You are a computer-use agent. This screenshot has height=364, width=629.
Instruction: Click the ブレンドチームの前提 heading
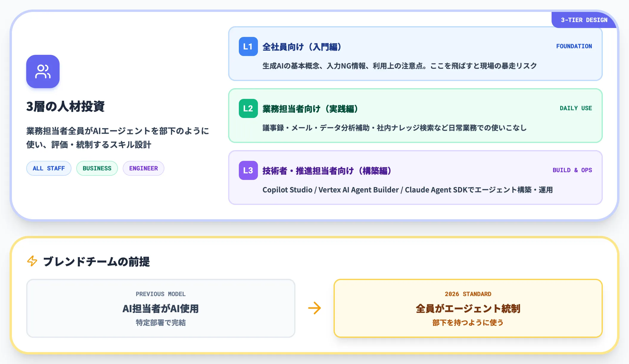[x=96, y=262]
